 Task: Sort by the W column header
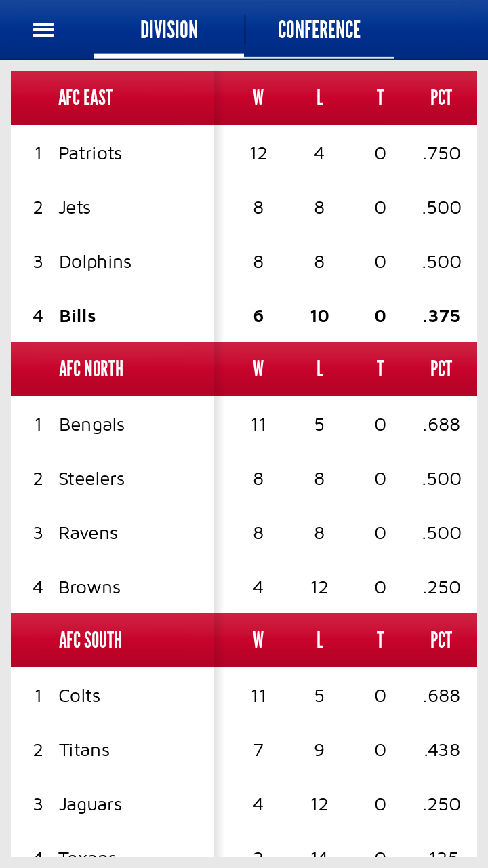[x=258, y=97]
